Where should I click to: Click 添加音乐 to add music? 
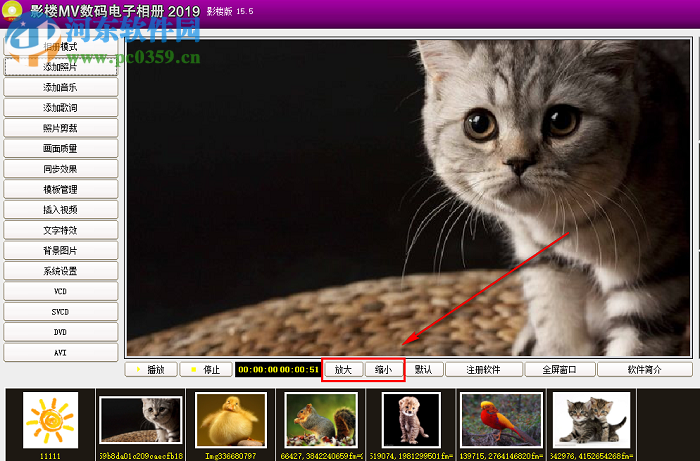(x=61, y=87)
